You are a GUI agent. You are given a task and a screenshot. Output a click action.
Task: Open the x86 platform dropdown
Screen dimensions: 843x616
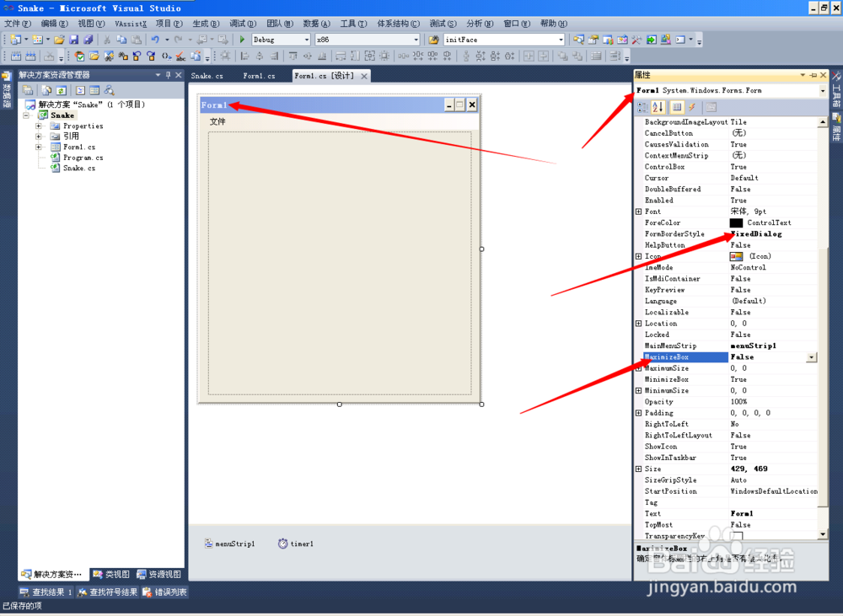[416, 40]
